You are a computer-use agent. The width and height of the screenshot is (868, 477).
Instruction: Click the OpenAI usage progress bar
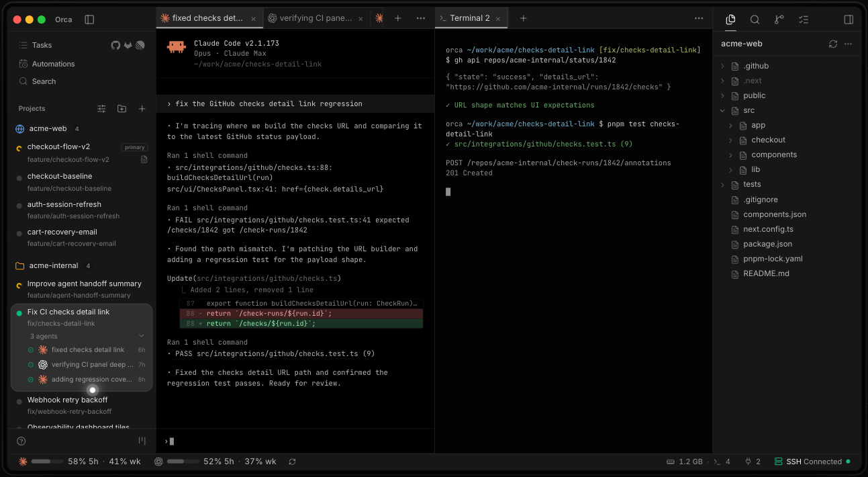click(x=183, y=462)
